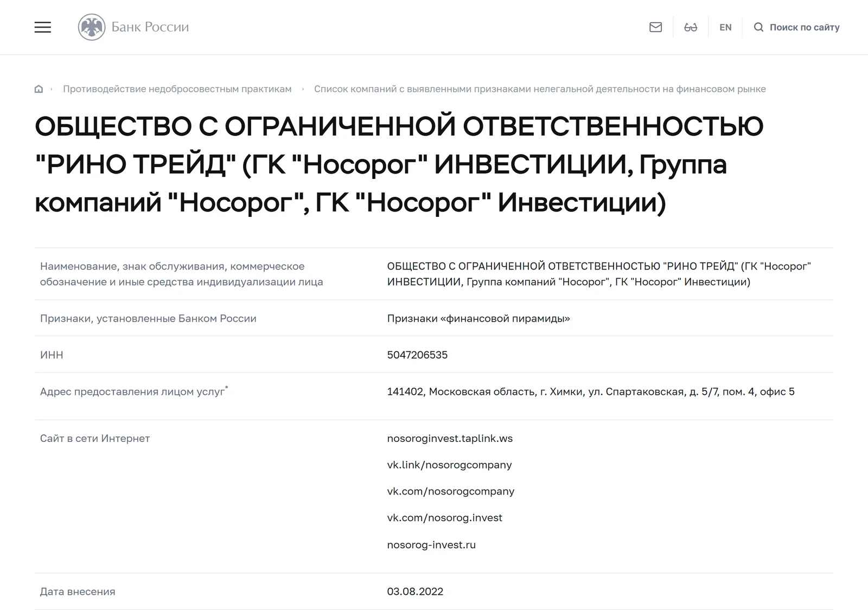Viewport: 868px width, 610px height.
Task: Switch site language to EN
Action: [x=725, y=27]
